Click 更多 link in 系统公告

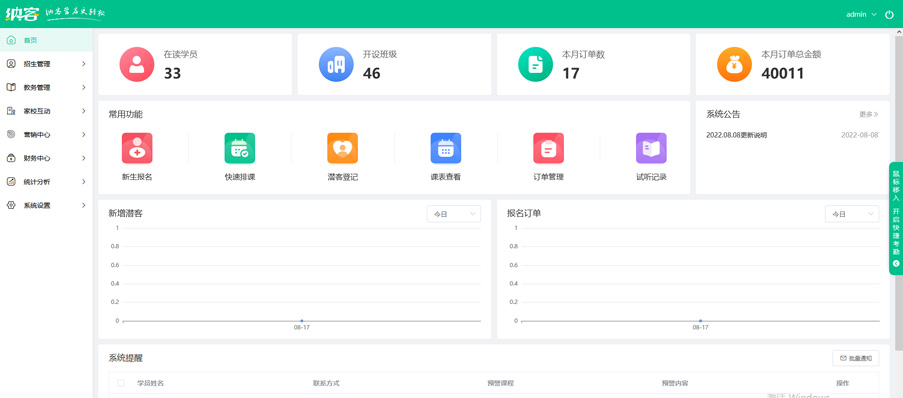tap(869, 115)
